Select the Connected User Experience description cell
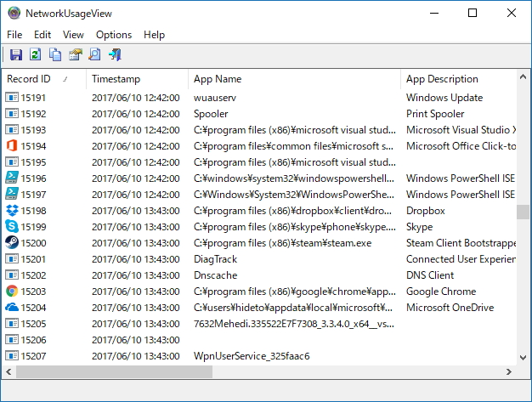The height and width of the screenshot is (402, 532). point(461,259)
